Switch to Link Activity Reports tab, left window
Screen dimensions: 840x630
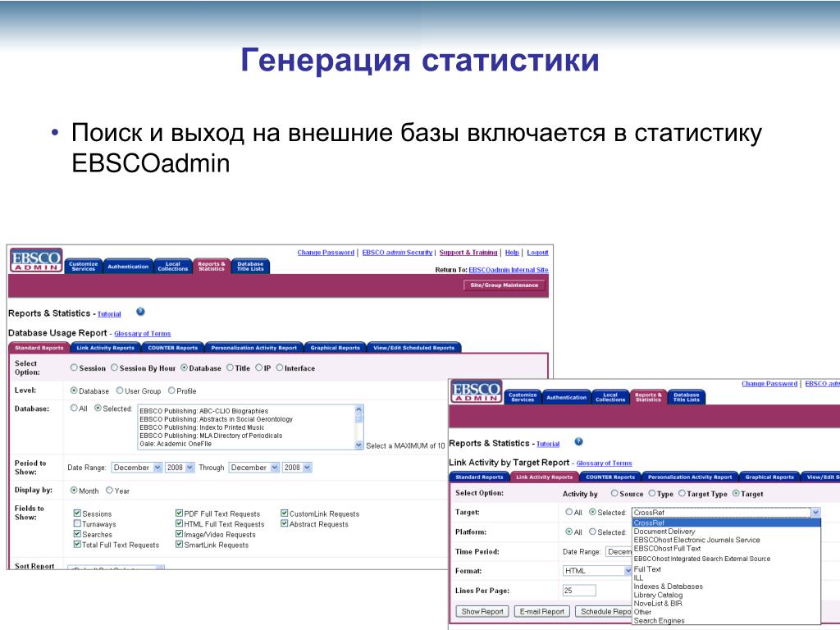click(106, 348)
